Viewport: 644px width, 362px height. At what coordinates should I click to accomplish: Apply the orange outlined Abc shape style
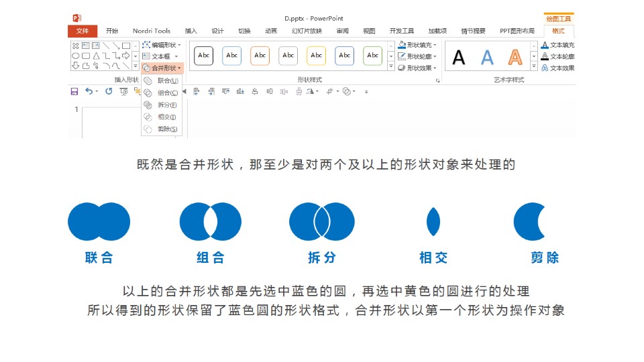[x=260, y=56]
